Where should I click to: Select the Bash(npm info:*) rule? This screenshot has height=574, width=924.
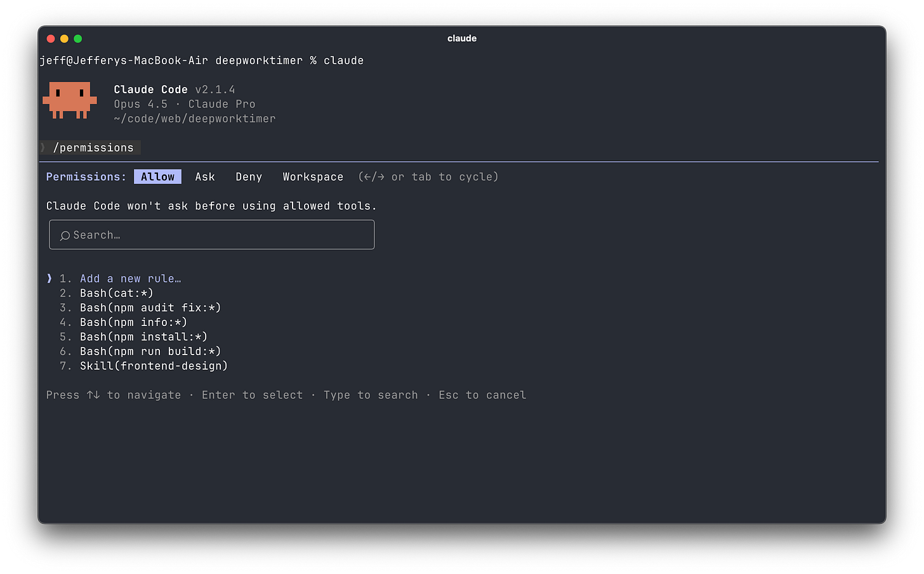(133, 322)
